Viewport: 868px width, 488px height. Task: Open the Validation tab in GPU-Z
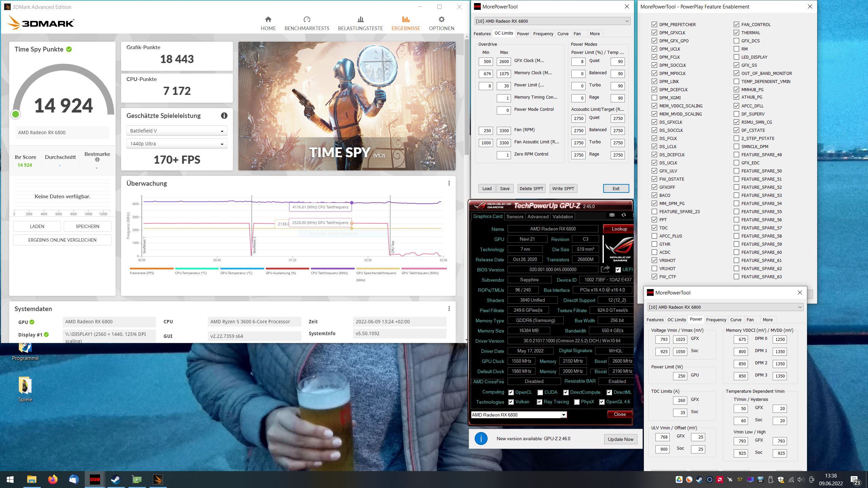pyautogui.click(x=563, y=217)
